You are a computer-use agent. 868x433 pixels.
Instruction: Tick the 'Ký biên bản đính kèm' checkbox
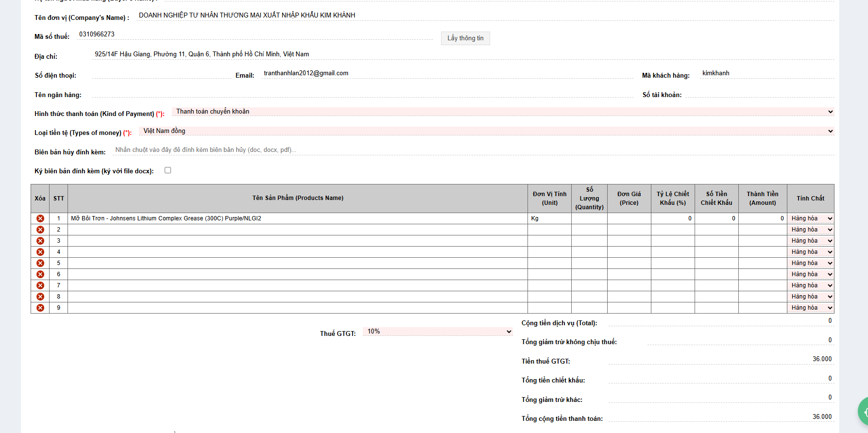pyautogui.click(x=168, y=170)
